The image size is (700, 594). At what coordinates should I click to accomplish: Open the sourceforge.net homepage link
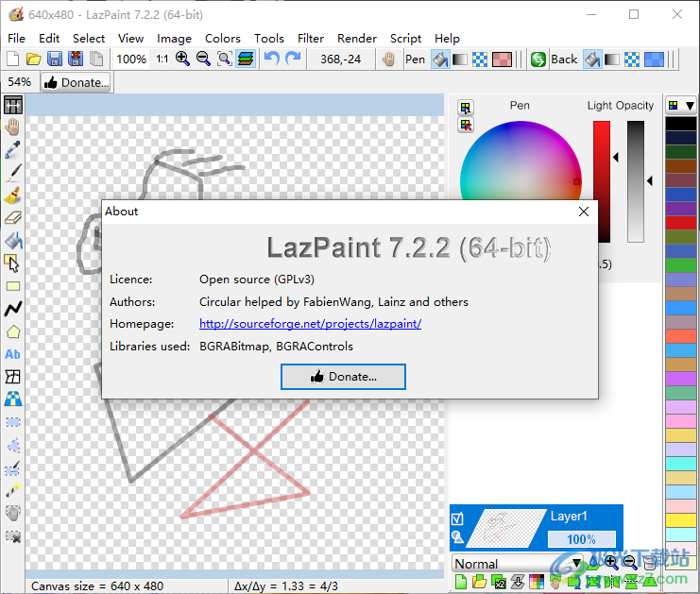tap(310, 324)
